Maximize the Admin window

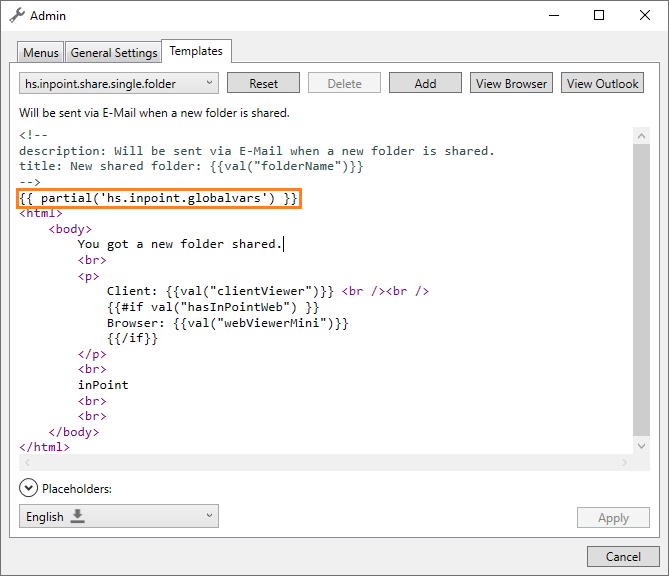click(x=598, y=16)
